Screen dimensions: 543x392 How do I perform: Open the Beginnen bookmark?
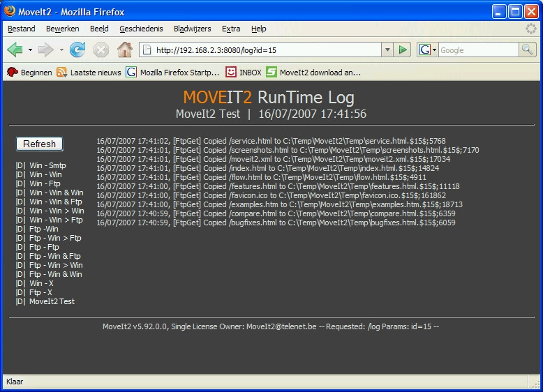click(x=29, y=73)
